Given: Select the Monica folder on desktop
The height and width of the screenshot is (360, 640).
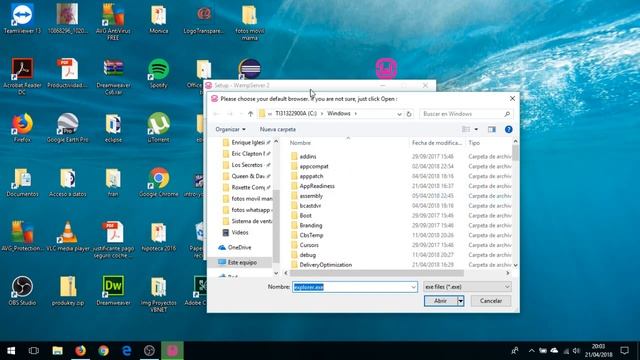Looking at the screenshot, I should pyautogui.click(x=158, y=18).
